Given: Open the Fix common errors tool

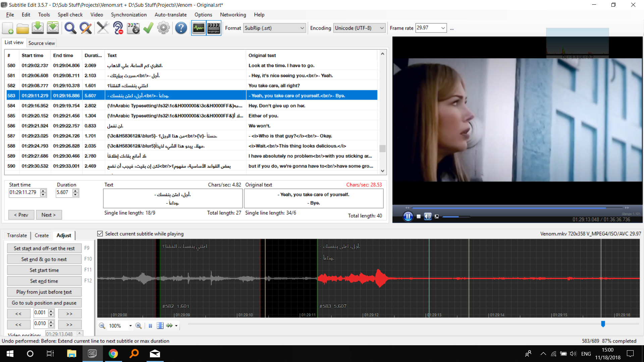Looking at the screenshot, I should (x=103, y=28).
